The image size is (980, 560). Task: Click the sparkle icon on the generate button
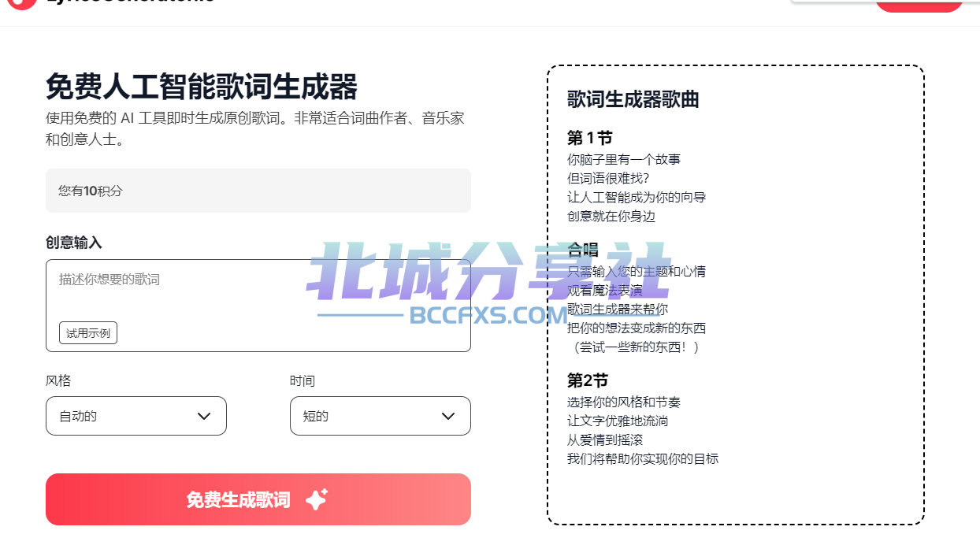click(317, 499)
